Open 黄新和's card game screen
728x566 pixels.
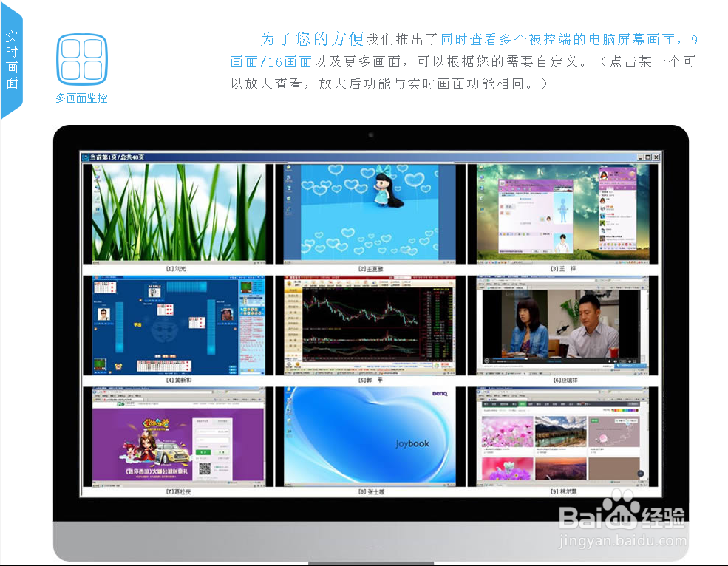(176, 324)
